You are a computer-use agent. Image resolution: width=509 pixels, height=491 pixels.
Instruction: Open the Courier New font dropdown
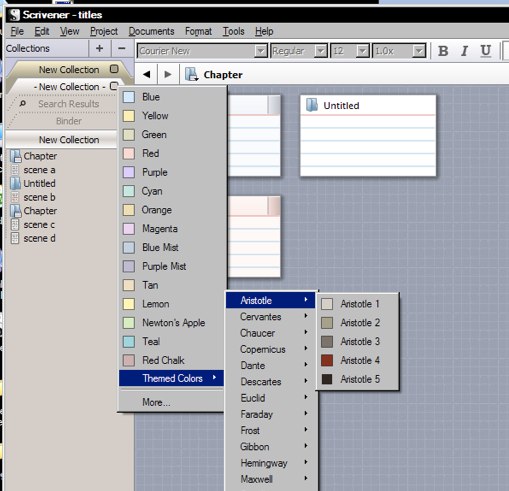tap(260, 51)
